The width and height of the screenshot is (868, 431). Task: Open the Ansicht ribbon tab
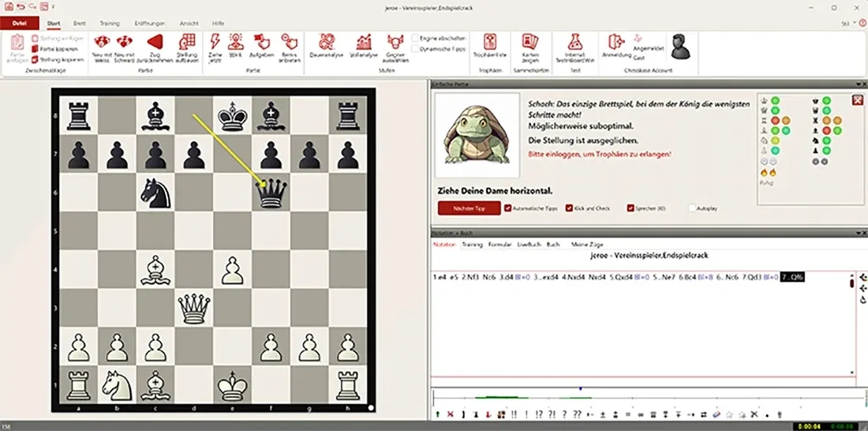[189, 24]
